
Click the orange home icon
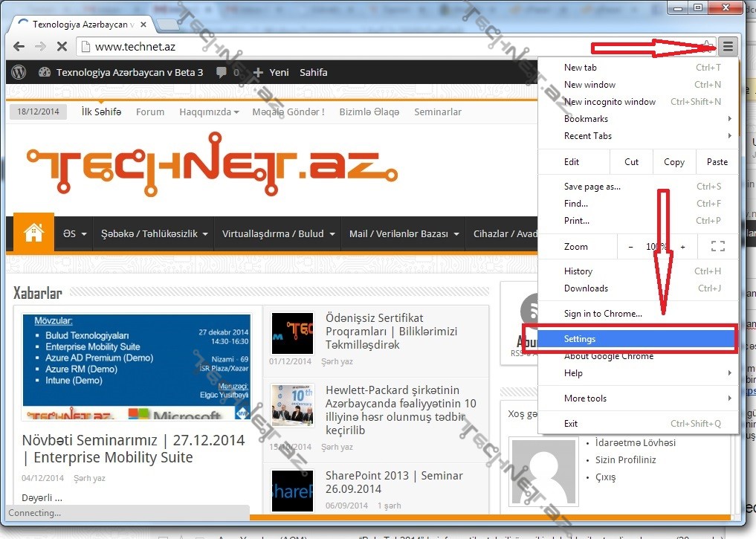33,233
